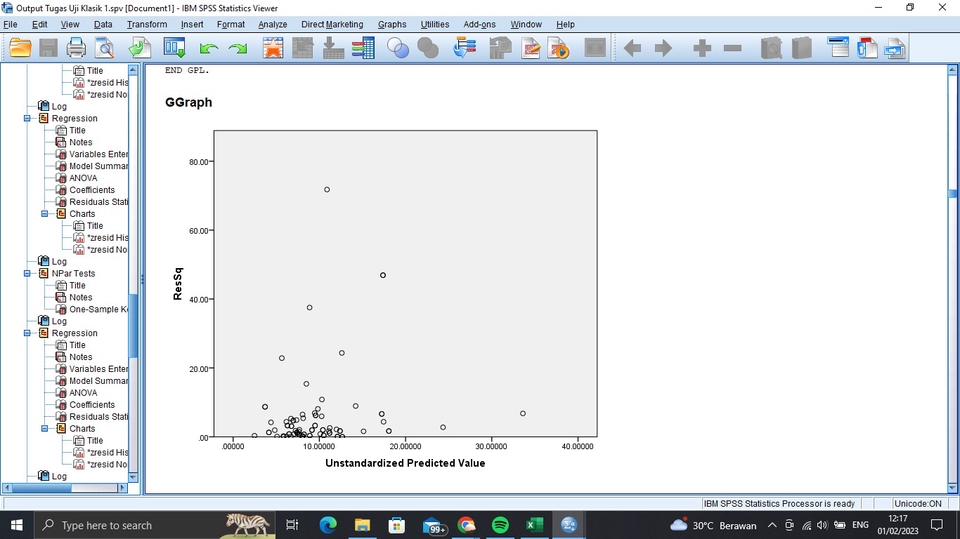The image size is (960, 539).
Task: Click the Unicode:ON status bar entry
Action: point(918,503)
